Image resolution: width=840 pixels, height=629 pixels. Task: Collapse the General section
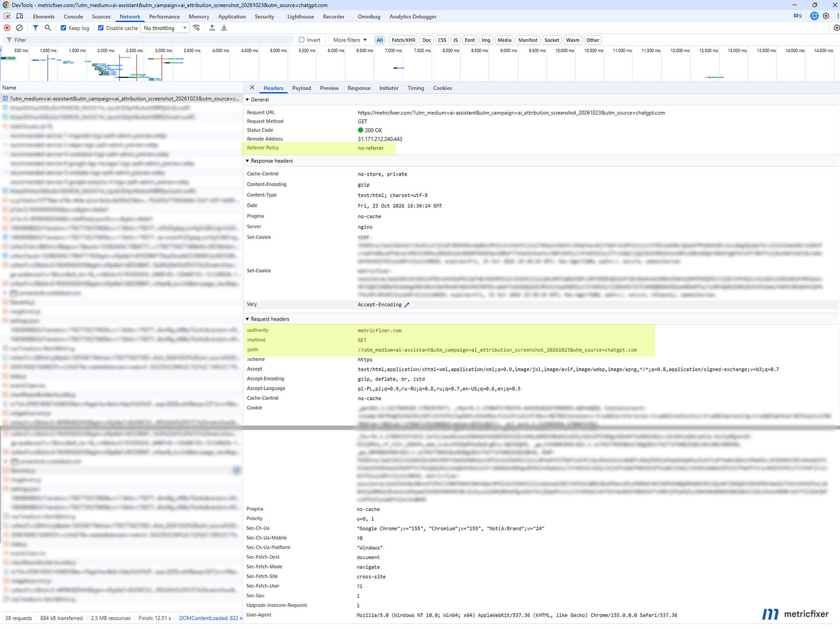(x=248, y=100)
